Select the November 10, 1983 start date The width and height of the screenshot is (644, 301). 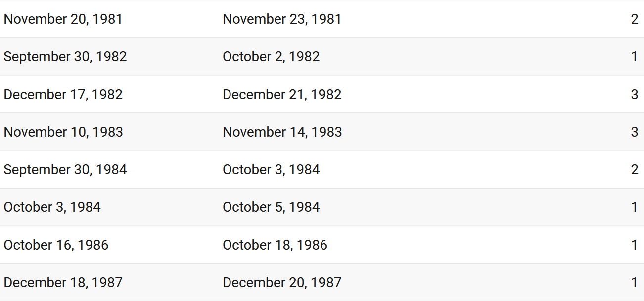coord(63,132)
